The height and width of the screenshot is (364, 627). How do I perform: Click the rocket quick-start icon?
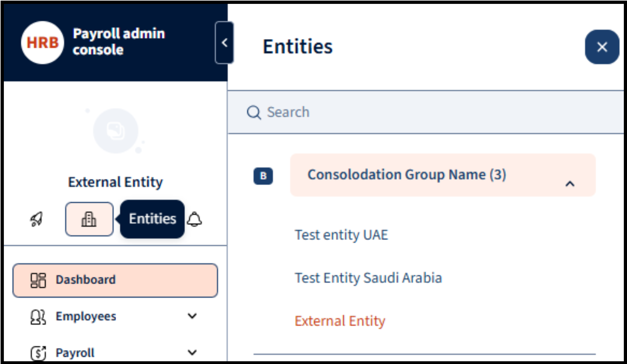pyautogui.click(x=37, y=219)
